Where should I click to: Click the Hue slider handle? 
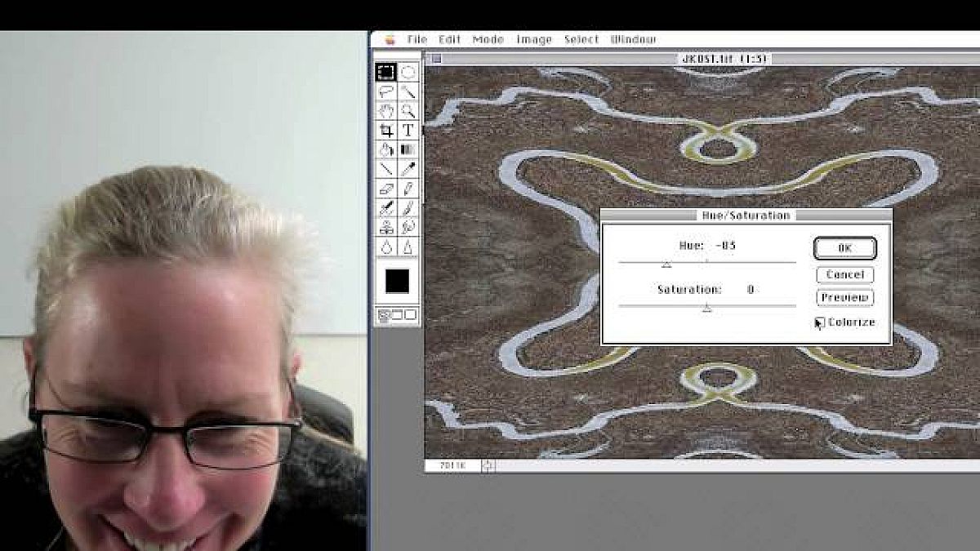pyautogui.click(x=666, y=264)
